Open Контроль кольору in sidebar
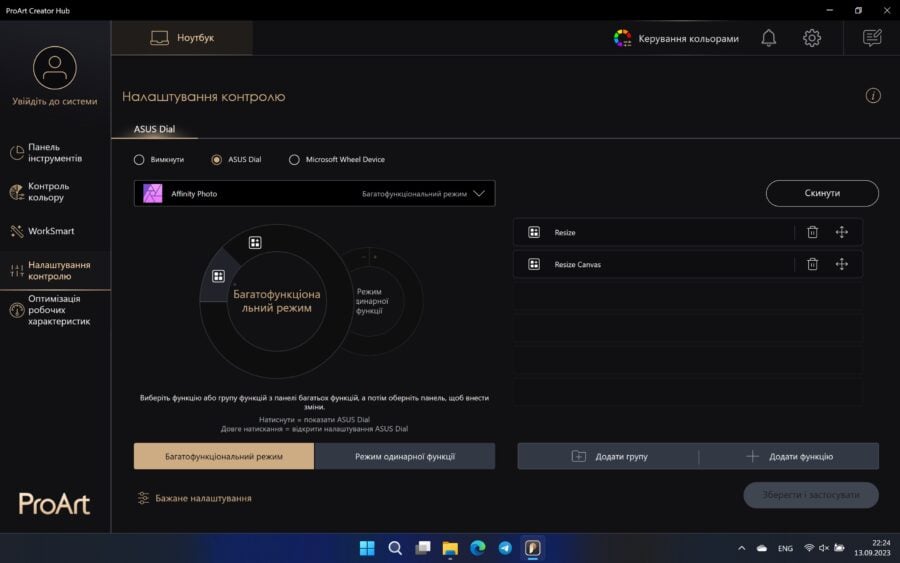900x563 pixels. coord(55,192)
